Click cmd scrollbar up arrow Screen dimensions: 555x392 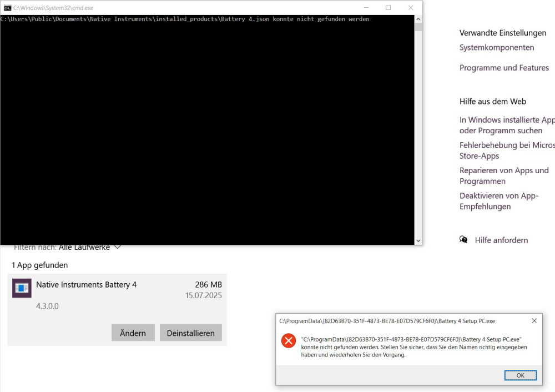click(x=418, y=19)
